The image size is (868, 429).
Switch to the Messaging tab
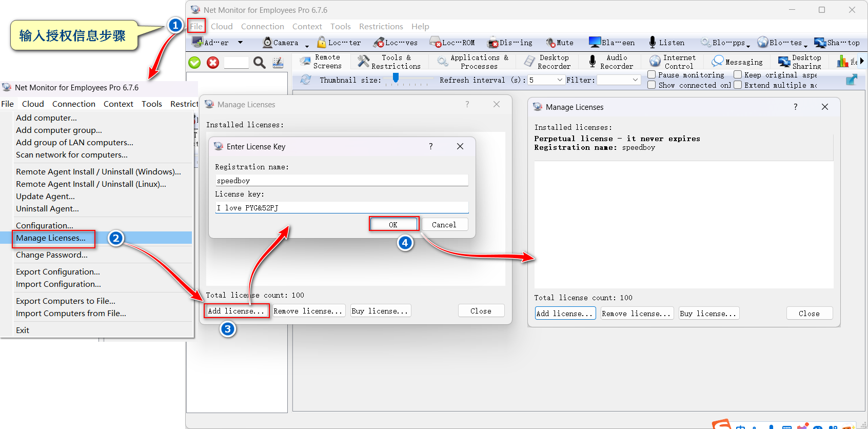tap(737, 62)
